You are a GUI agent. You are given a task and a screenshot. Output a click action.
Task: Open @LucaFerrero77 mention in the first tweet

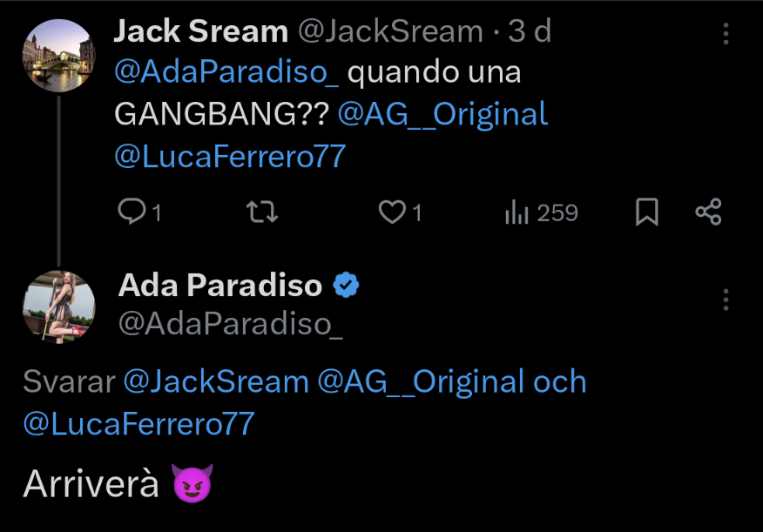230,157
